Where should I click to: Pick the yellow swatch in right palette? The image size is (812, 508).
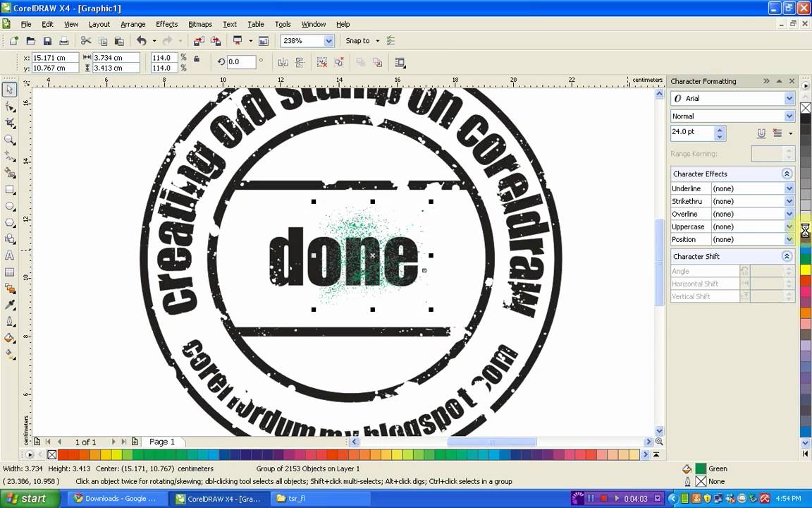click(x=805, y=270)
